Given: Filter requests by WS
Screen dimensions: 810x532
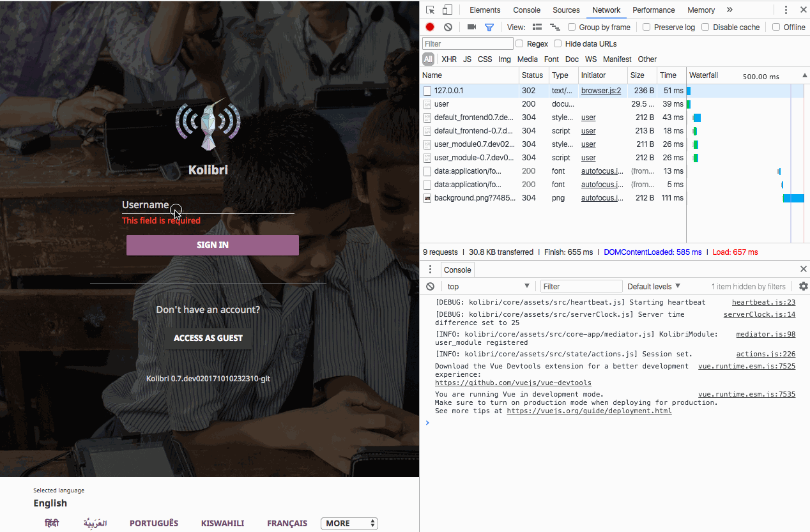Looking at the screenshot, I should pyautogui.click(x=591, y=59).
